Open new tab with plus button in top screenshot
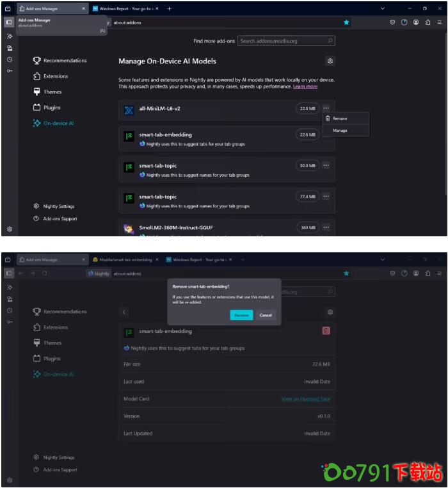The width and height of the screenshot is (448, 488). point(169,9)
